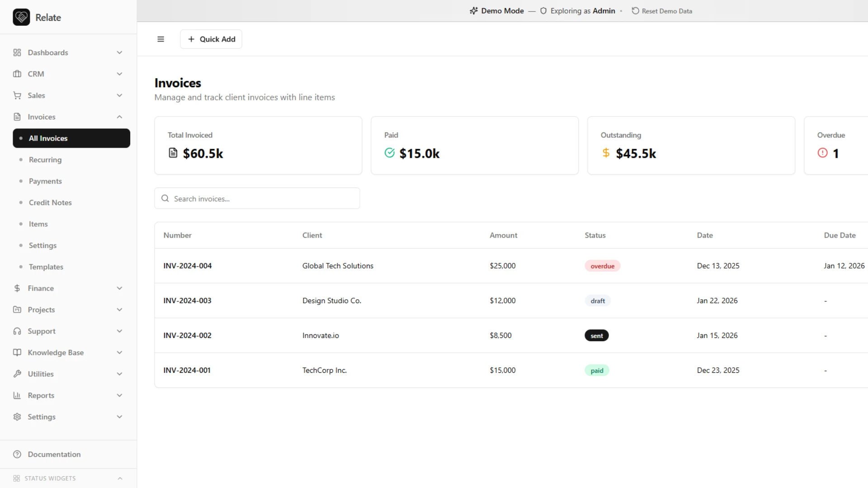Open invoice Settings submenu item
The height and width of the screenshot is (488, 868).
pos(71,245)
